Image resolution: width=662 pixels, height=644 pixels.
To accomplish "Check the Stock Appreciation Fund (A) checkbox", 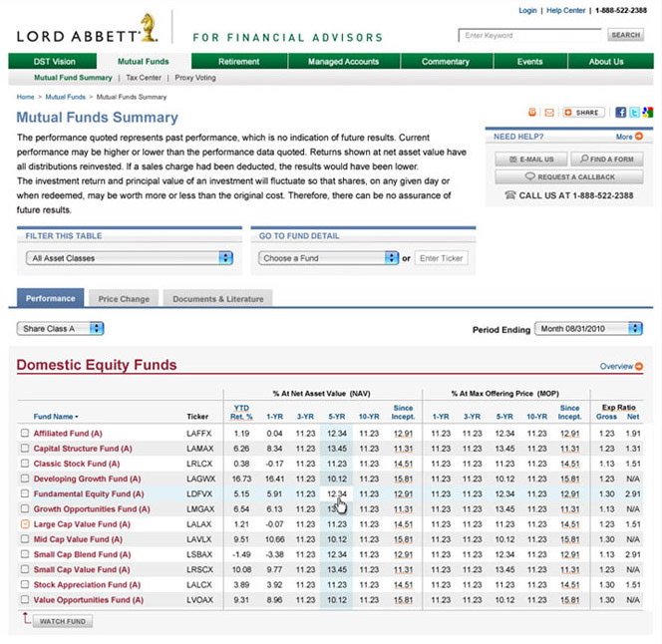I will (x=25, y=584).
